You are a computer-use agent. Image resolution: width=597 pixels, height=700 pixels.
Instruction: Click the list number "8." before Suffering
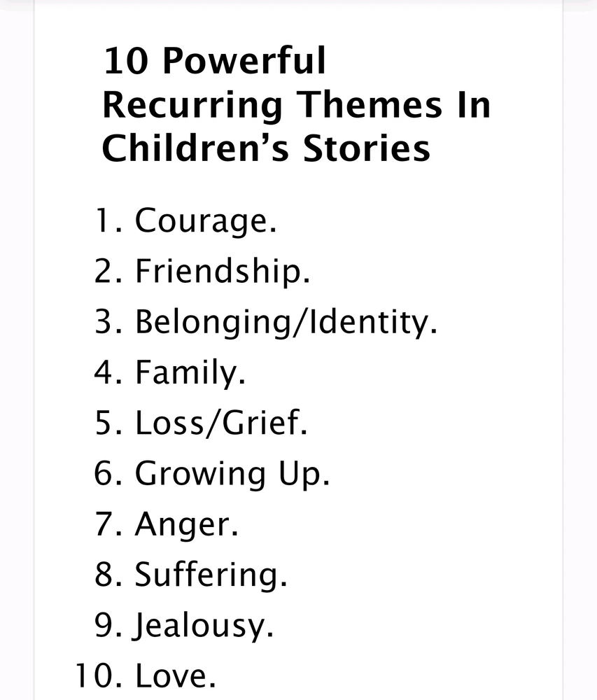coord(107,575)
